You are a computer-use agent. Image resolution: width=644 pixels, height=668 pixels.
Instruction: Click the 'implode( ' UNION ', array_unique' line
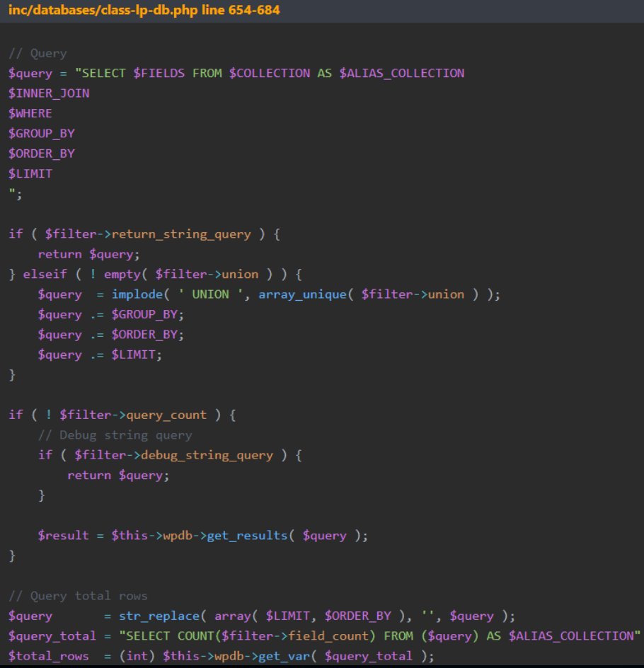(x=269, y=294)
